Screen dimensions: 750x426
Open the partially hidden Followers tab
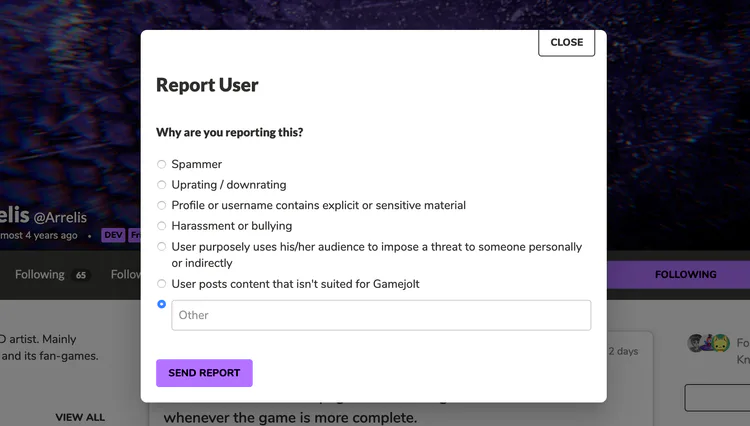click(x=126, y=274)
